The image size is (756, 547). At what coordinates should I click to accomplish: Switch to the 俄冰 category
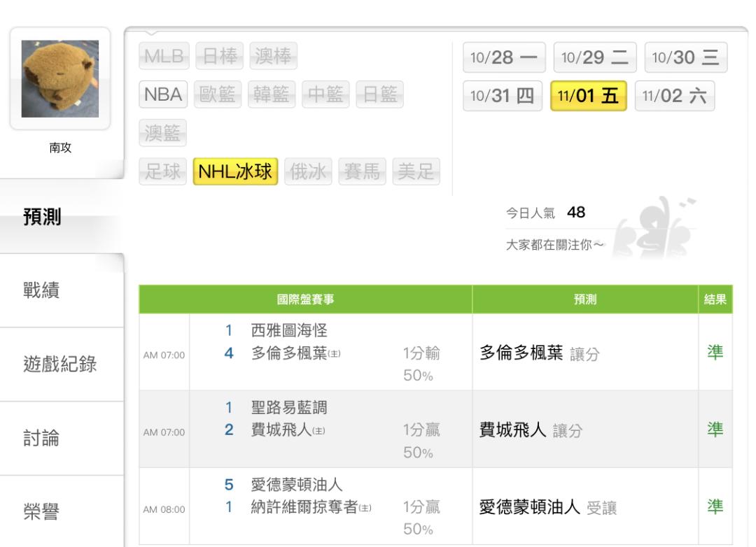(x=308, y=171)
